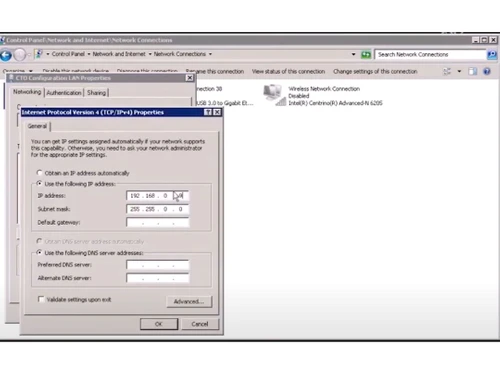The width and height of the screenshot is (500, 375).
Task: Expand the arrow after Network Connections breadcrumb
Action: click(x=210, y=54)
